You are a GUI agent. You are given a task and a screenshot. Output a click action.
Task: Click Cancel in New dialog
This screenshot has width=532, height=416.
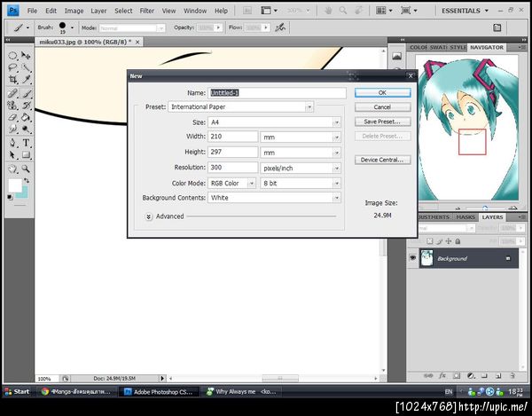coord(382,107)
